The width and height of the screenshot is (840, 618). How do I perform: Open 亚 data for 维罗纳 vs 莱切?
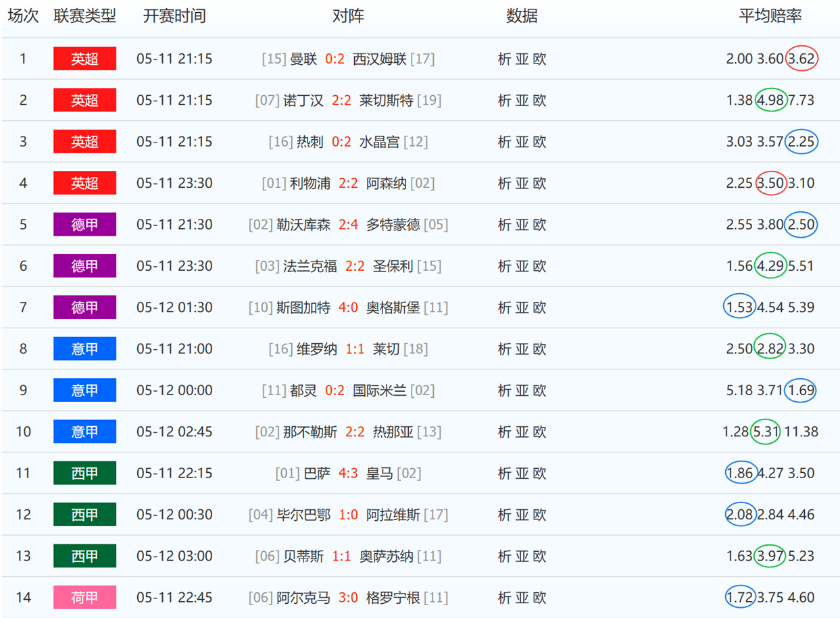point(522,349)
